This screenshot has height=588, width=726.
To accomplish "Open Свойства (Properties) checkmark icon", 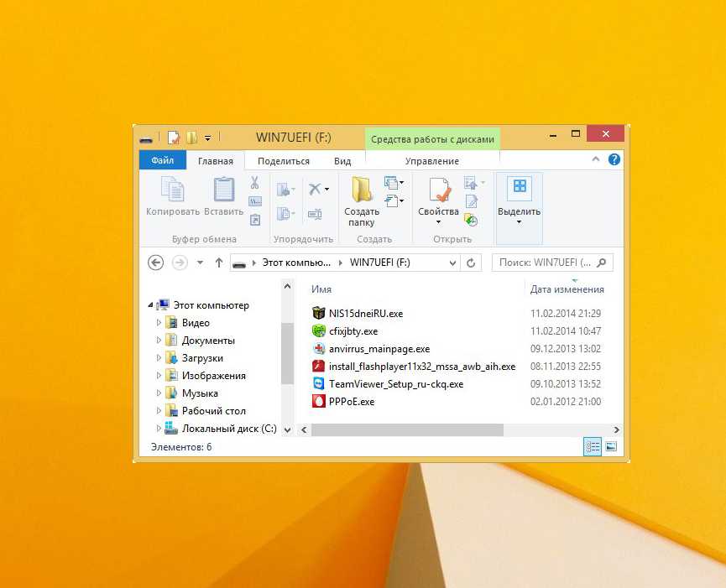I will pyautogui.click(x=438, y=196).
